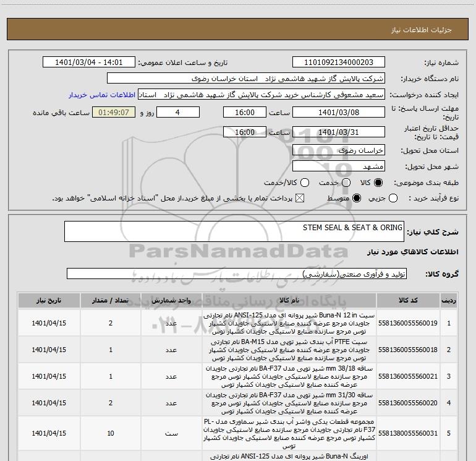Click need date 1401/04/15 in row 1
This screenshot has width=476, height=461.
click(x=49, y=323)
